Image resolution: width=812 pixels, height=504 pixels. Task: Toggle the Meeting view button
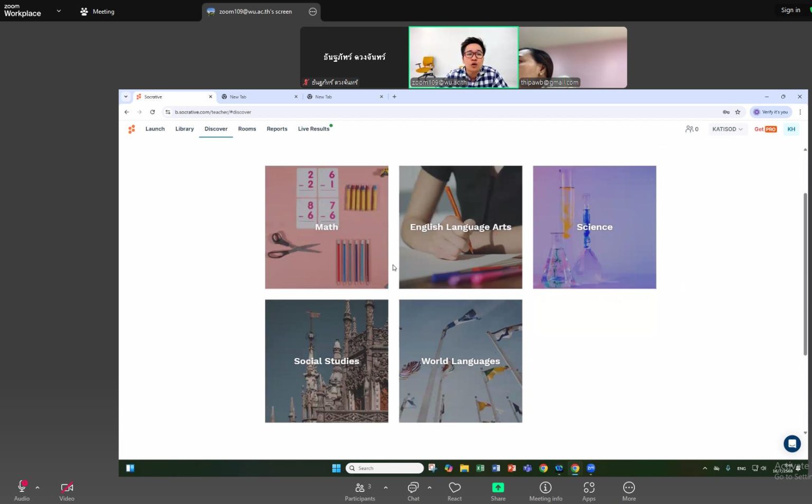coord(97,12)
